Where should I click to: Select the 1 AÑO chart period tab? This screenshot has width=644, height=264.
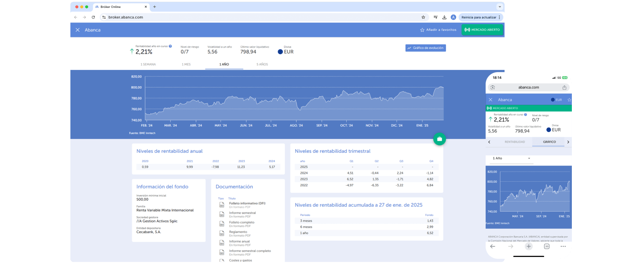point(224,64)
